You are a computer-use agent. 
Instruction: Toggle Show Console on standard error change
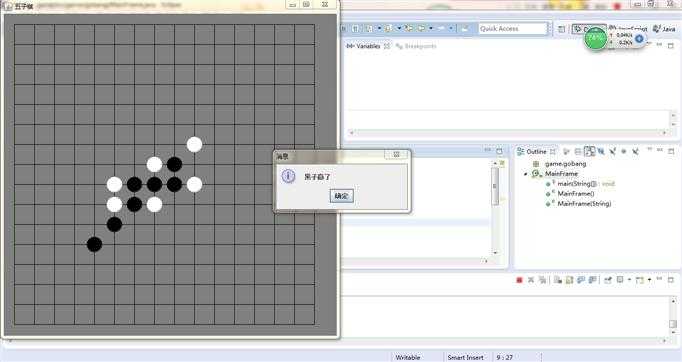tap(592, 280)
